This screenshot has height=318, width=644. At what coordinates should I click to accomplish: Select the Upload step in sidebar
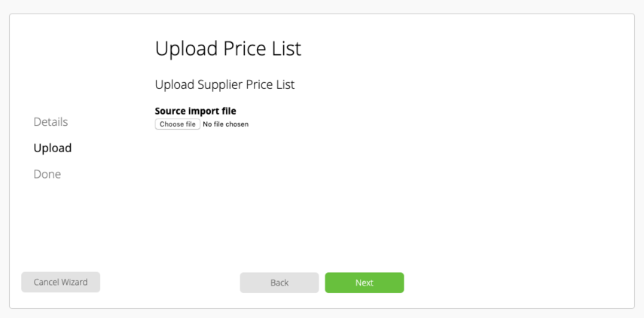point(53,148)
